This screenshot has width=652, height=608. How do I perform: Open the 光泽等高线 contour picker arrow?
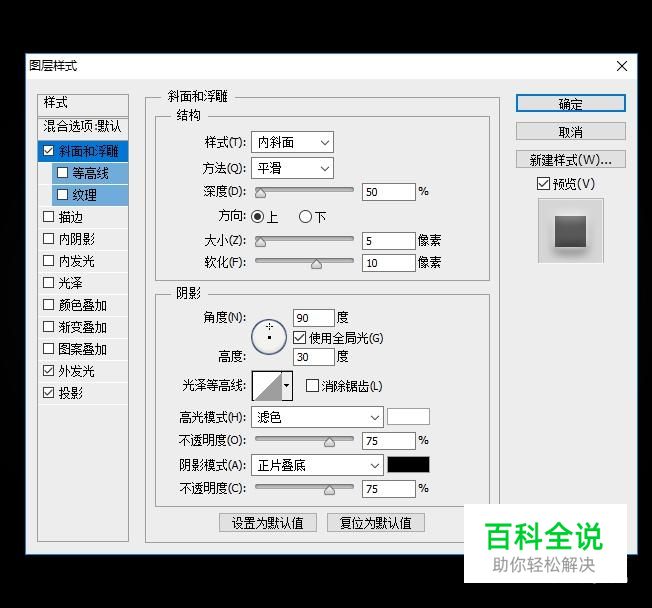point(287,386)
